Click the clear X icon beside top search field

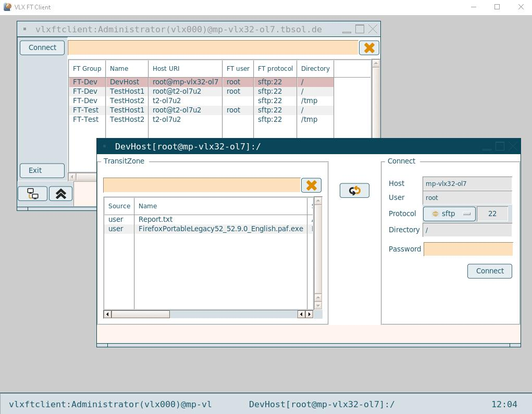tap(369, 48)
